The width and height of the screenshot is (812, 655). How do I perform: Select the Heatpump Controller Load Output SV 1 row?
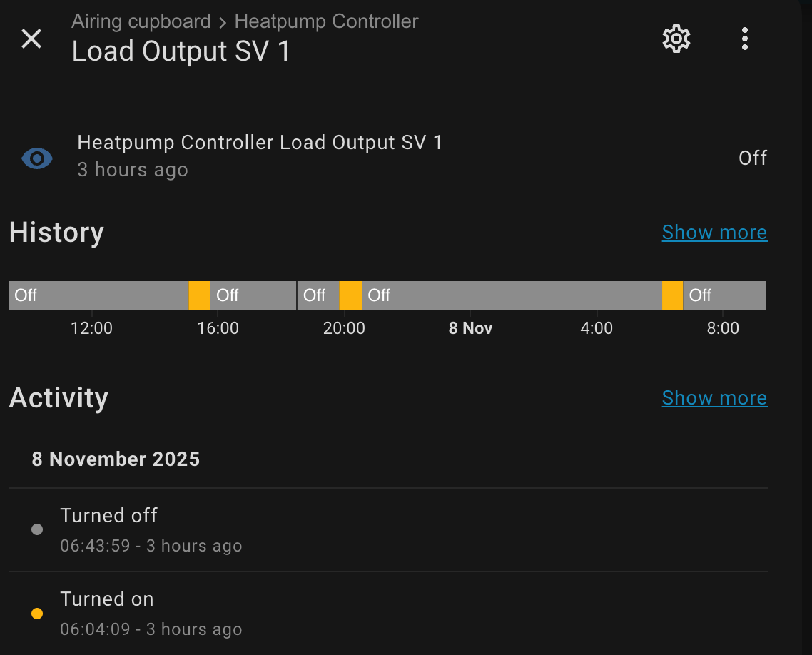[260, 156]
